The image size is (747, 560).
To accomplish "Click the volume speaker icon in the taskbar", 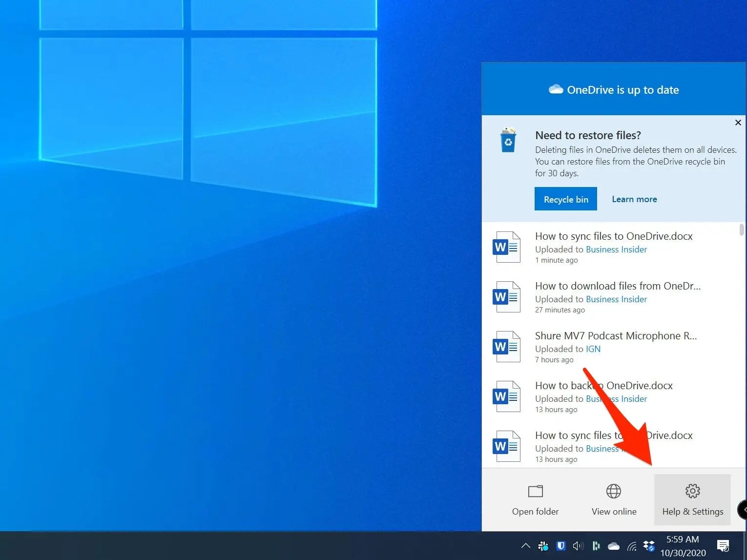I will point(578,546).
